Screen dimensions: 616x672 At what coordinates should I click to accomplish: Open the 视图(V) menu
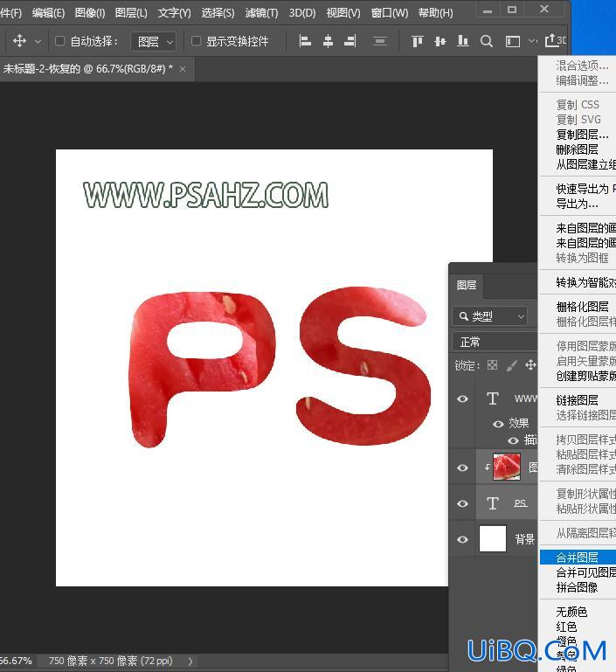pos(343,13)
